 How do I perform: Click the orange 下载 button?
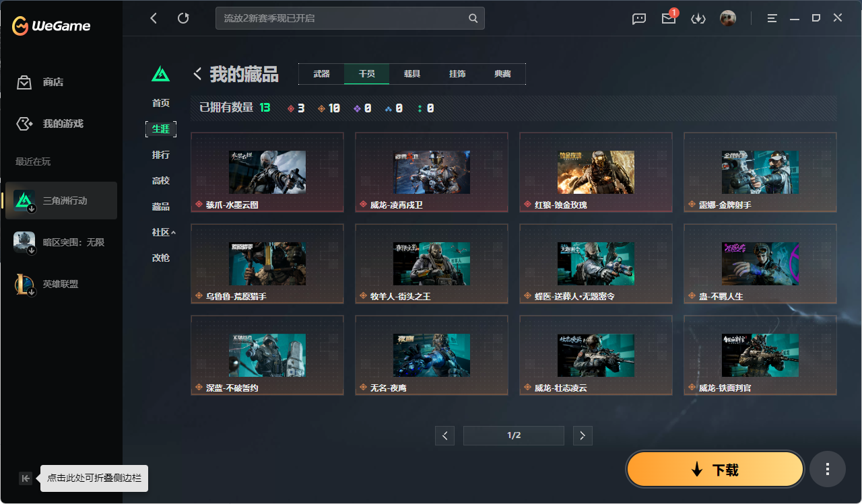pyautogui.click(x=715, y=469)
